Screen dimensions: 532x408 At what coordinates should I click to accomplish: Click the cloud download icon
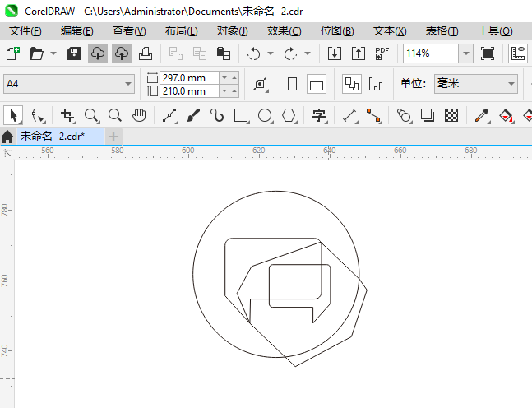(98, 53)
